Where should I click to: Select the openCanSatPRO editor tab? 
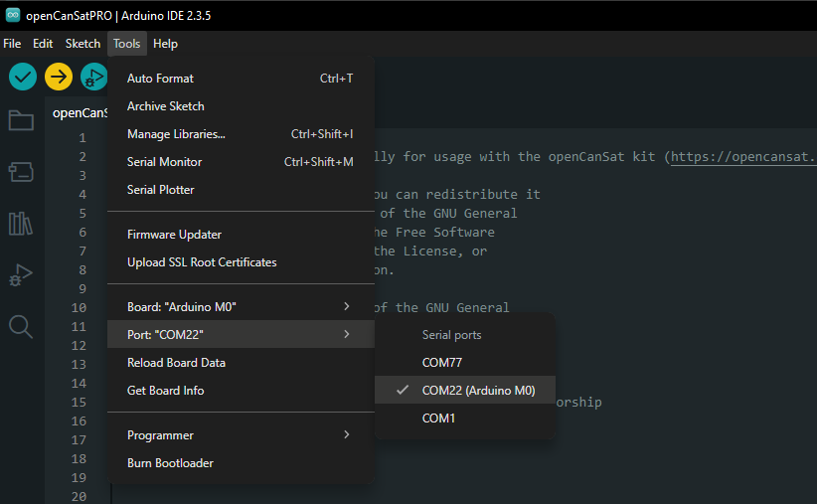[x=80, y=112]
